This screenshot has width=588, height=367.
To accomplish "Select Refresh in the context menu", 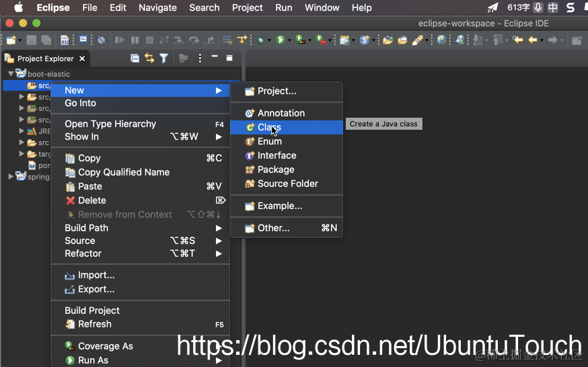I will [x=140, y=324].
